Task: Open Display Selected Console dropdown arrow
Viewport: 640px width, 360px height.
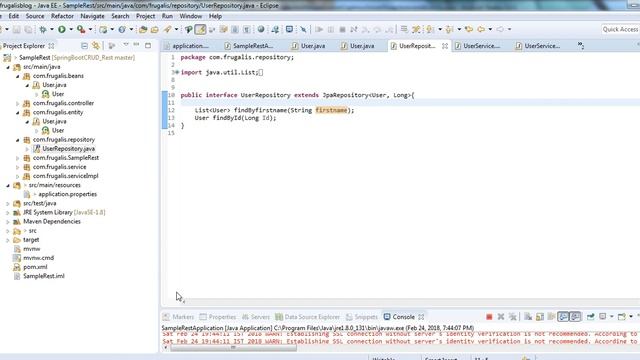Action: (x=611, y=317)
